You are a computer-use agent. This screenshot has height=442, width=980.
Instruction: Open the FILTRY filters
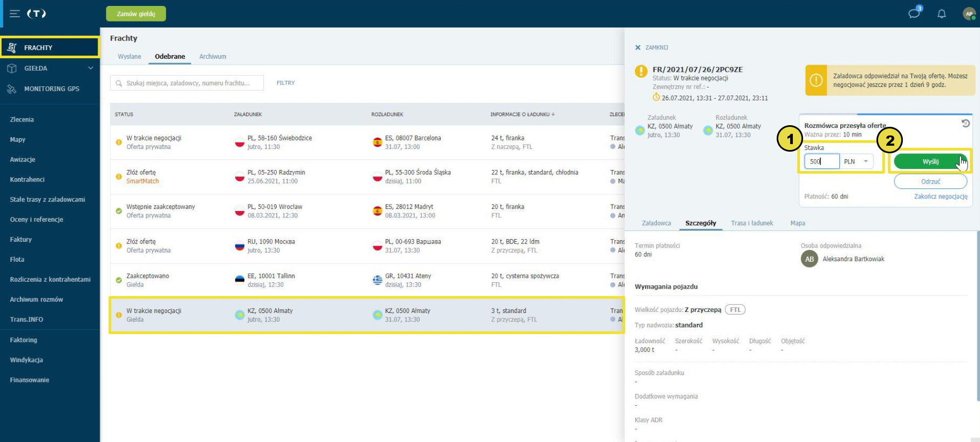(285, 83)
